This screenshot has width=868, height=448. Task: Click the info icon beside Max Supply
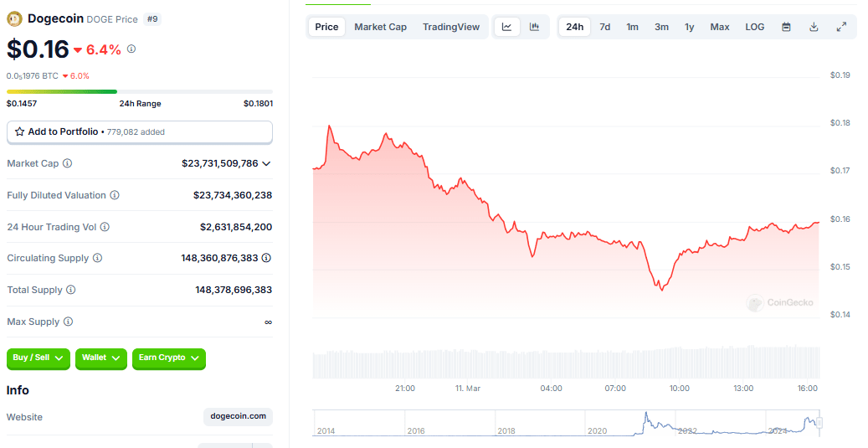pyautogui.click(x=68, y=322)
